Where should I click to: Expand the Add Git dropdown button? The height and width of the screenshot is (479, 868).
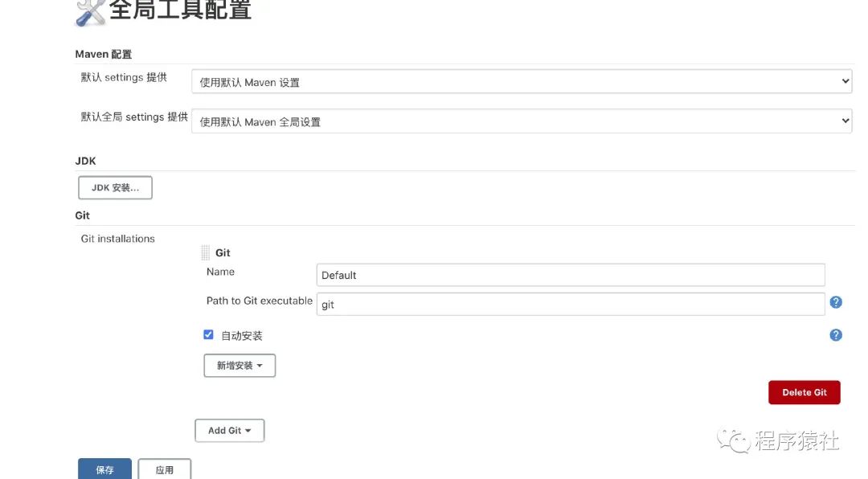[230, 430]
